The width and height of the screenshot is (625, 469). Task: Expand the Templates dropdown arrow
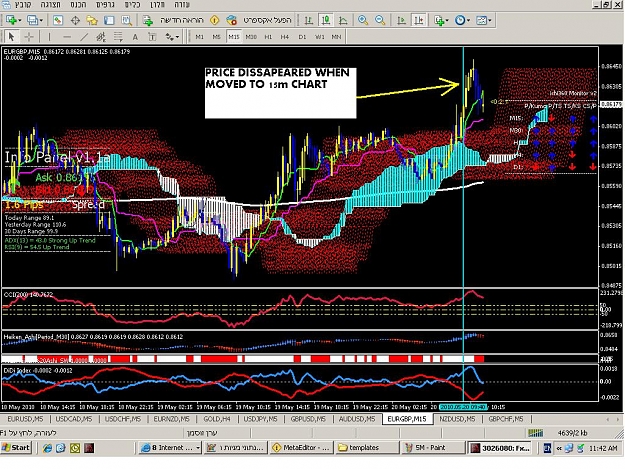(489, 20)
